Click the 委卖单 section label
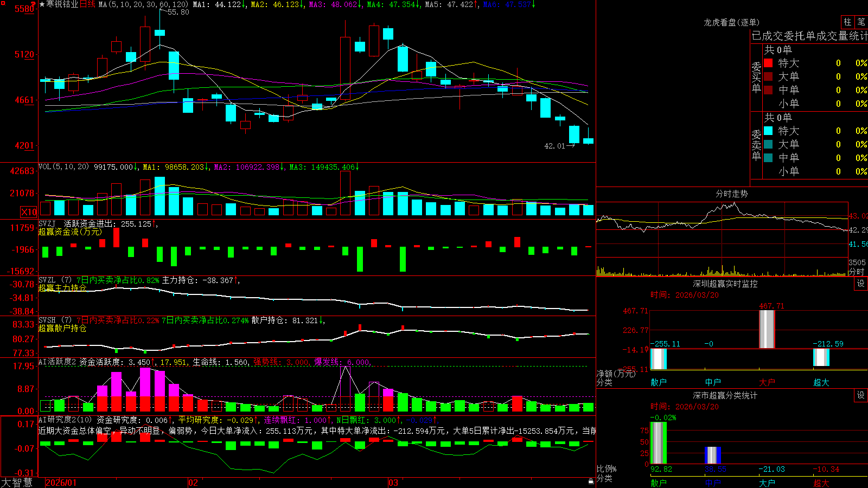The width and height of the screenshot is (868, 488). pyautogui.click(x=756, y=145)
